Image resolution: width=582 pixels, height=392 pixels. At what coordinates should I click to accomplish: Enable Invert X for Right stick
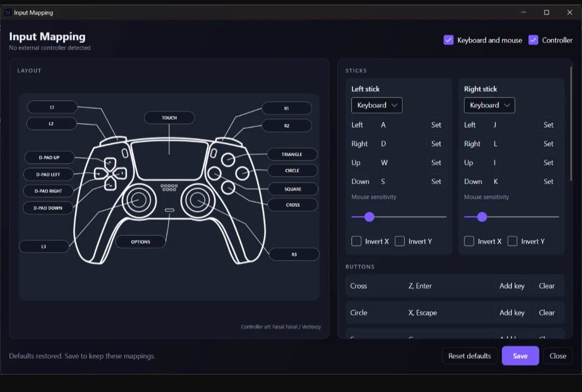[469, 241]
